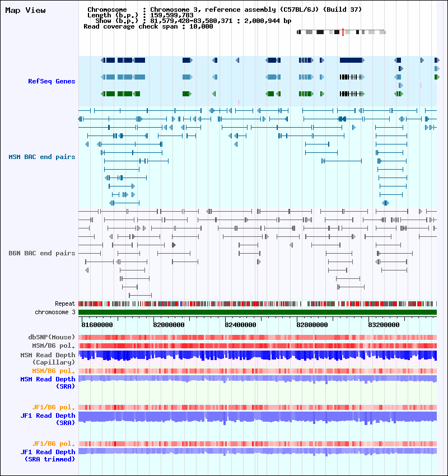Image resolution: width=448 pixels, height=476 pixels.
Task: Click the red marker on chromosome ideogram
Action: coord(343,32)
